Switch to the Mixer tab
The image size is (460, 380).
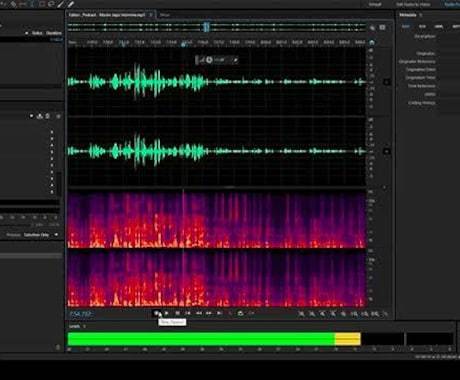[165, 15]
